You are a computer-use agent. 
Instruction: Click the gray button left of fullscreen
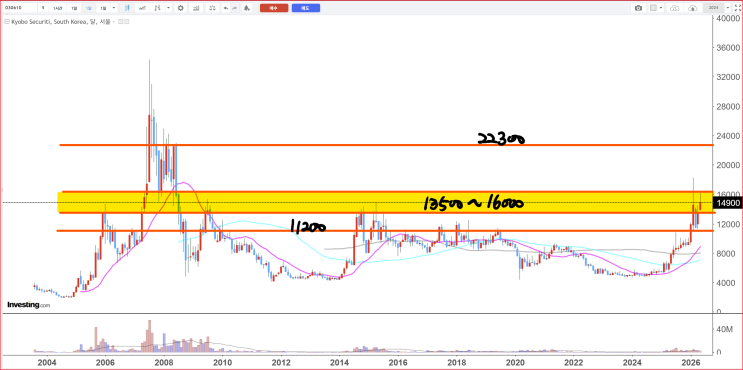(713, 8)
